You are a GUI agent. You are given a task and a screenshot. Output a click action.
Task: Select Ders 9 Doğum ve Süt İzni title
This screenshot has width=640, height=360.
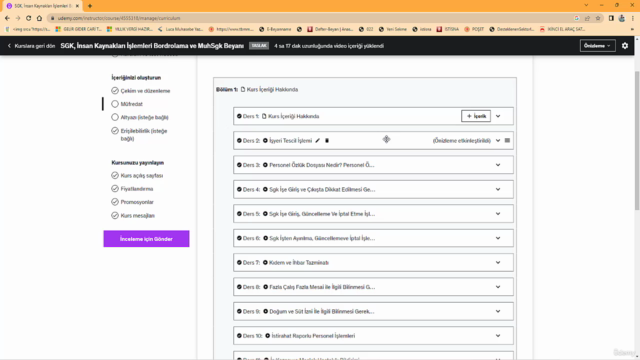point(322,311)
